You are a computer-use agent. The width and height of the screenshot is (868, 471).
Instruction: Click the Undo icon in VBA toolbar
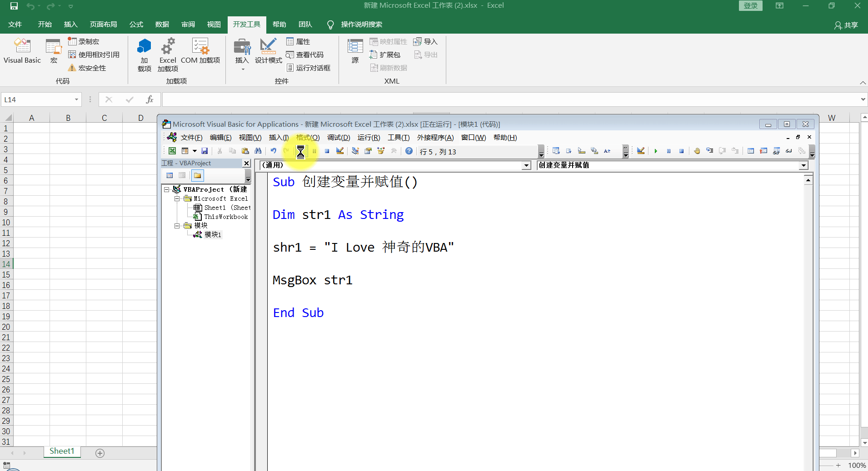click(x=273, y=151)
